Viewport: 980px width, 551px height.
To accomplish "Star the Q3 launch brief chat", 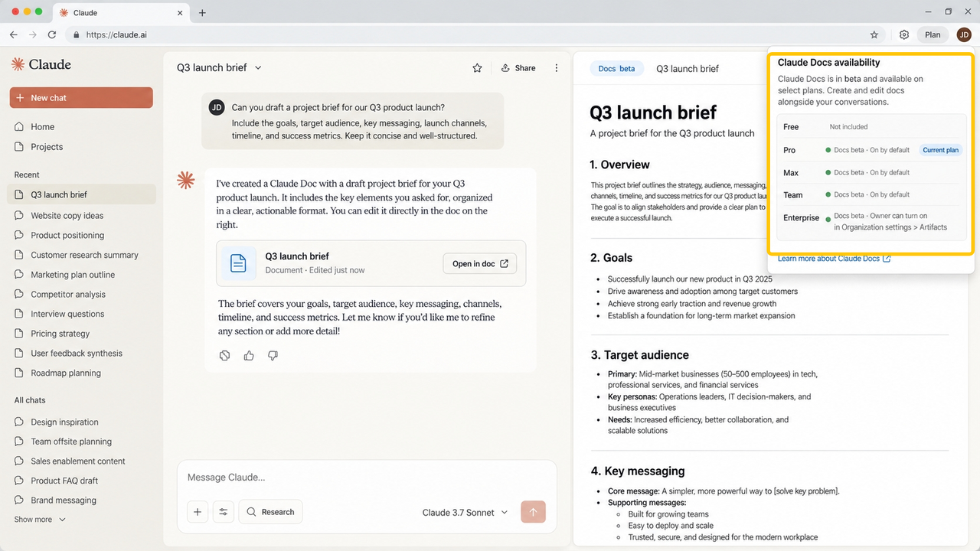I will (x=477, y=68).
